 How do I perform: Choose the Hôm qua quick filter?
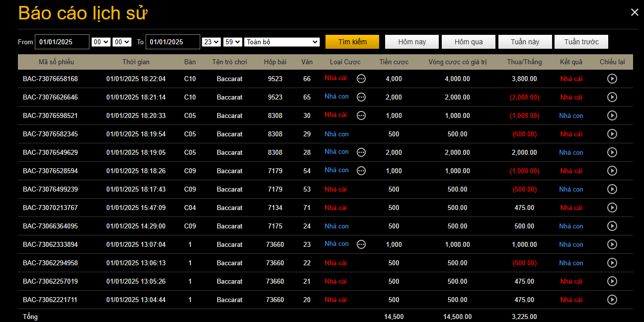tap(469, 42)
